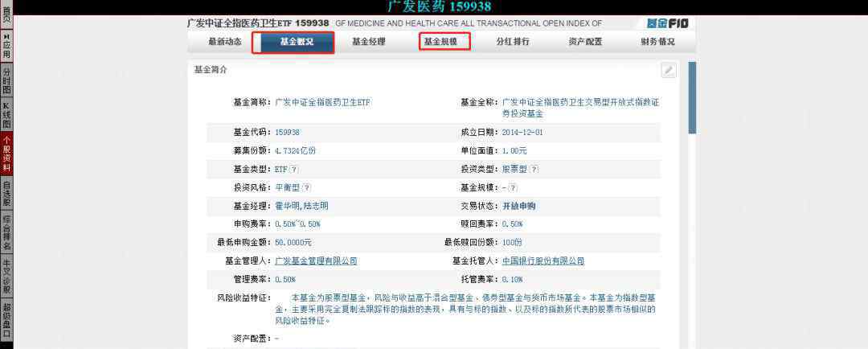
Task: Open the 财务情况 tab
Action: tap(657, 42)
